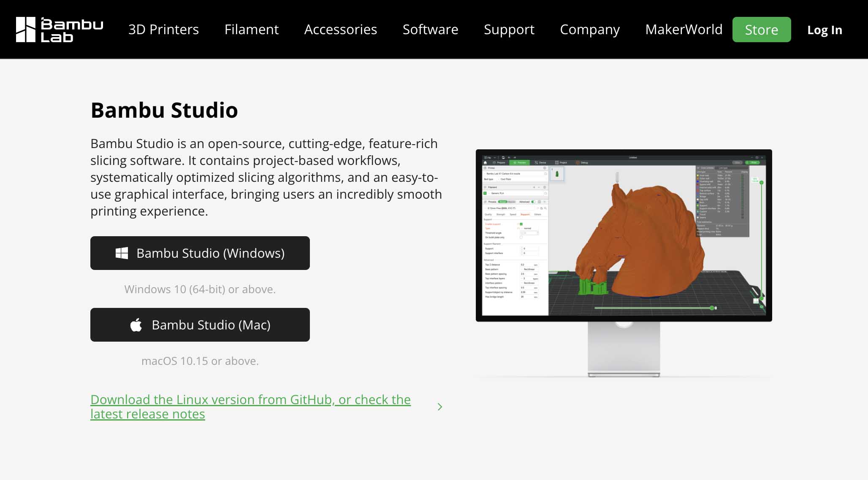This screenshot has height=480, width=868.
Task: Go to MakerWorld
Action: click(x=684, y=30)
